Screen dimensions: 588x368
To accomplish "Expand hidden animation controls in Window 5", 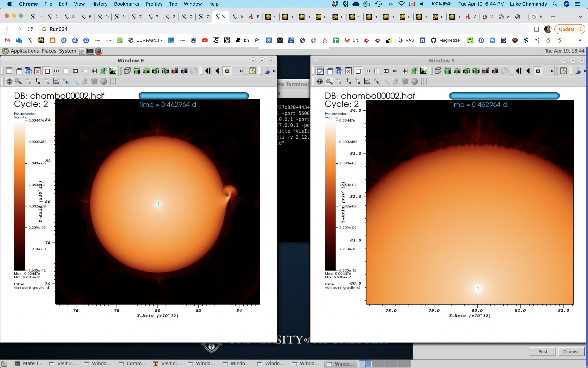I will (552, 71).
